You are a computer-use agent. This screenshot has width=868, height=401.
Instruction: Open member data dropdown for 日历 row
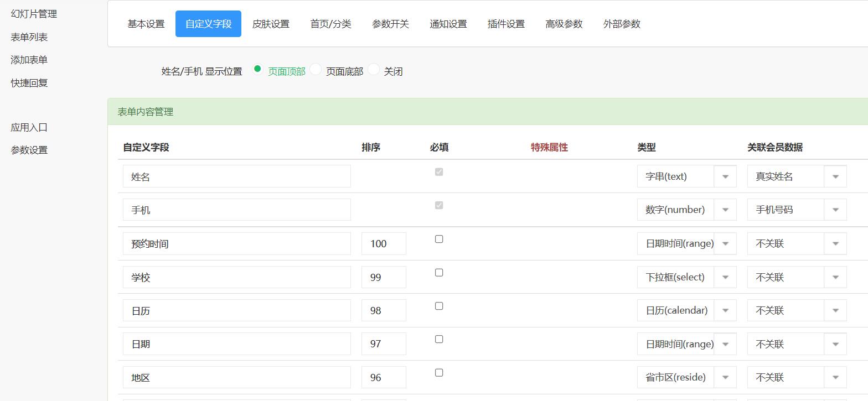(x=797, y=310)
